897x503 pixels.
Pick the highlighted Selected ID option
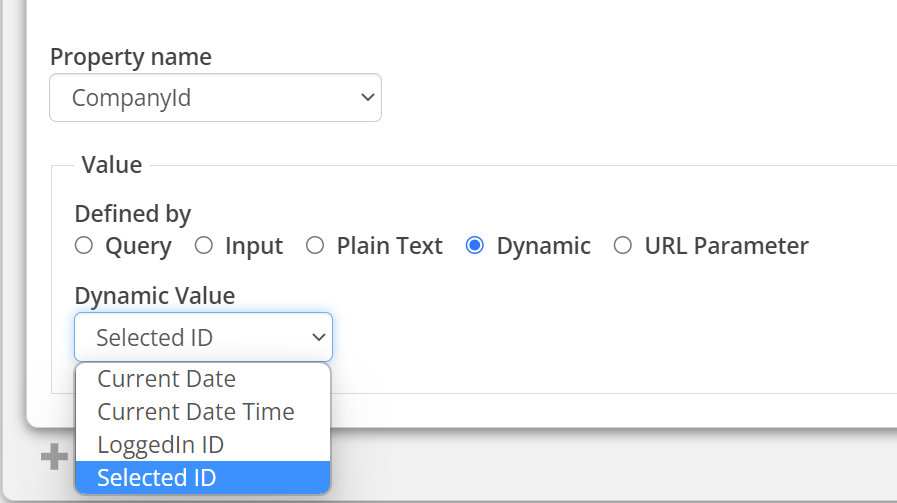pyautogui.click(x=156, y=478)
